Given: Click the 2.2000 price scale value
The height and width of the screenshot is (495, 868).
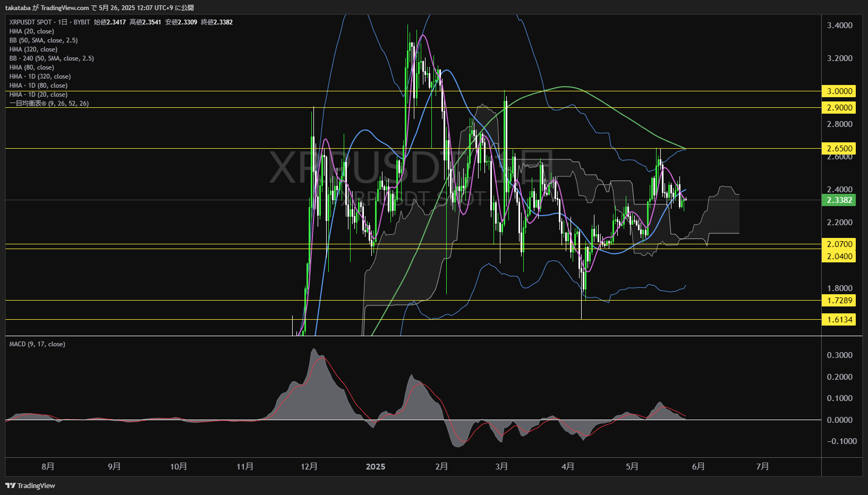Looking at the screenshot, I should (x=840, y=223).
